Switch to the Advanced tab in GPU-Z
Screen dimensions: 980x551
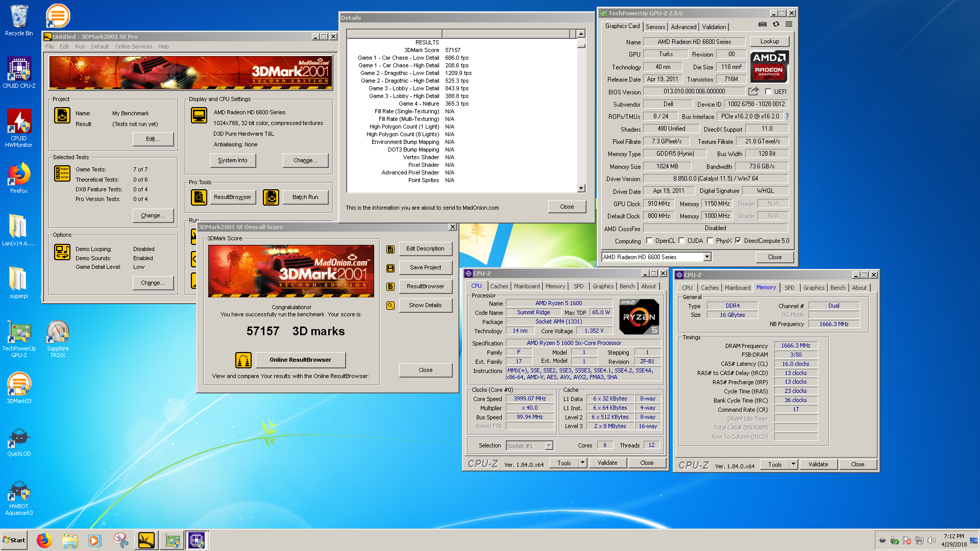[683, 27]
